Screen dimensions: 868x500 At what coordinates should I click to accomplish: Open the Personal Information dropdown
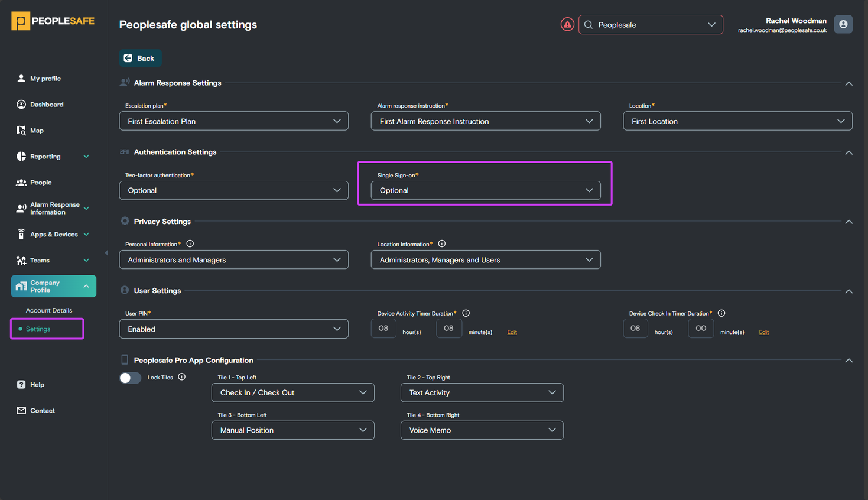tap(234, 260)
